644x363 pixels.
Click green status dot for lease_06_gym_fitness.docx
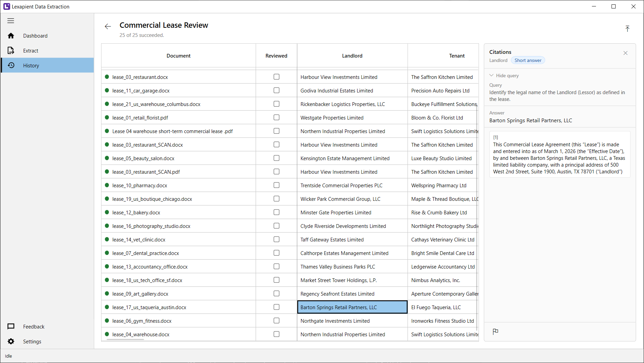click(x=107, y=321)
